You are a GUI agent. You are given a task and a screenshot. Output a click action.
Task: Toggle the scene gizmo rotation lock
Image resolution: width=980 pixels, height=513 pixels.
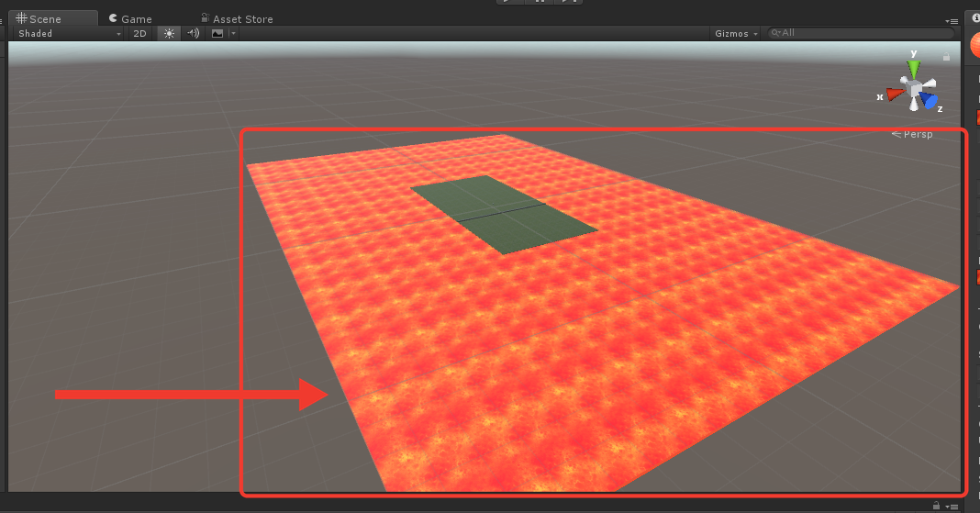point(946,57)
